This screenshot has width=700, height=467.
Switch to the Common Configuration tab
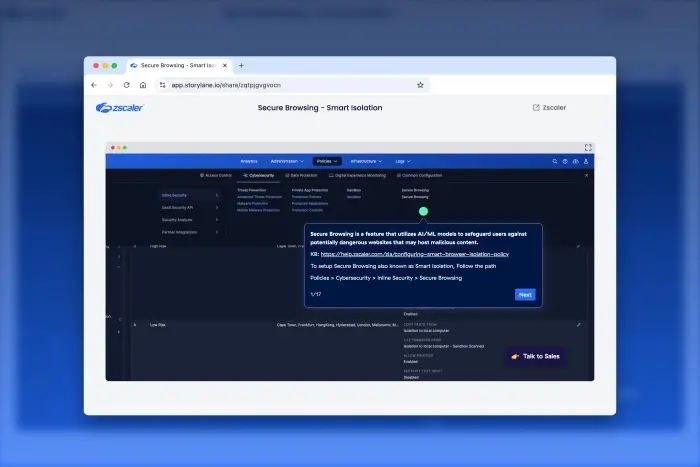click(x=420, y=175)
